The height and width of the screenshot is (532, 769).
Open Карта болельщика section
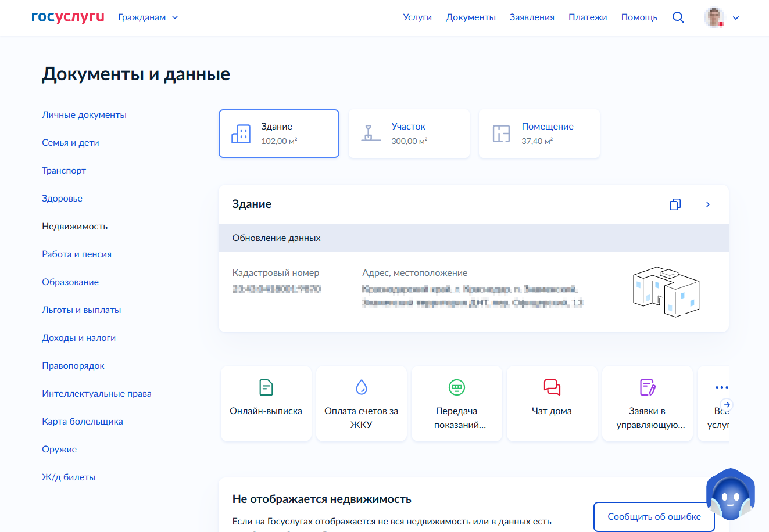pos(83,422)
